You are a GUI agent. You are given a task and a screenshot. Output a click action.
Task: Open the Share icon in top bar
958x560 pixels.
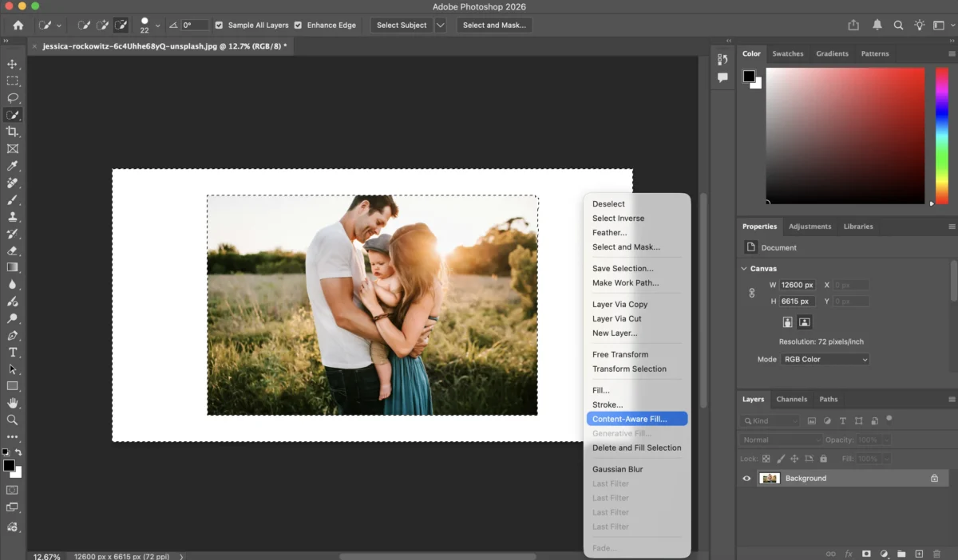point(853,25)
